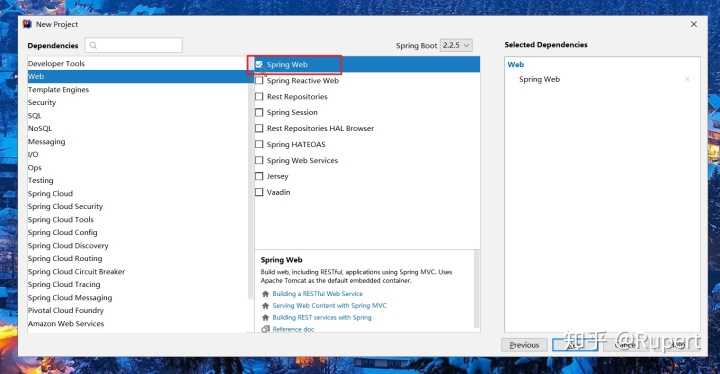Click the IntelliJ icon in the title bar
Screen dimensions: 720x374
point(27,24)
